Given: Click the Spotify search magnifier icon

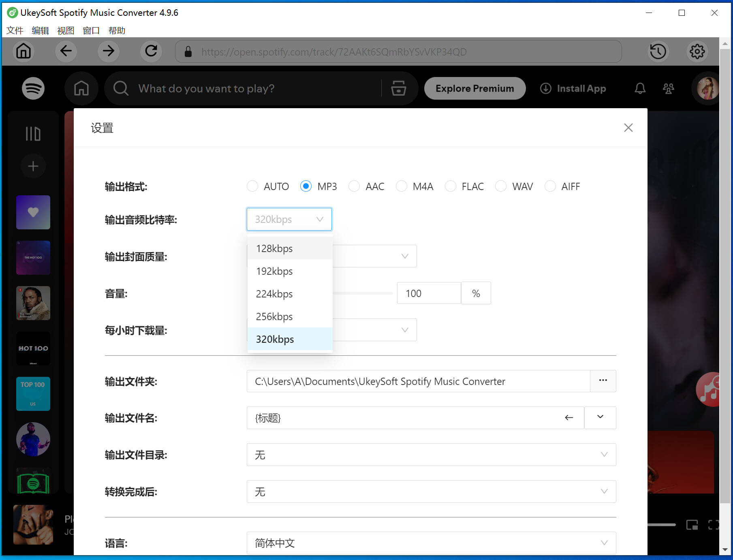Looking at the screenshot, I should (x=121, y=88).
